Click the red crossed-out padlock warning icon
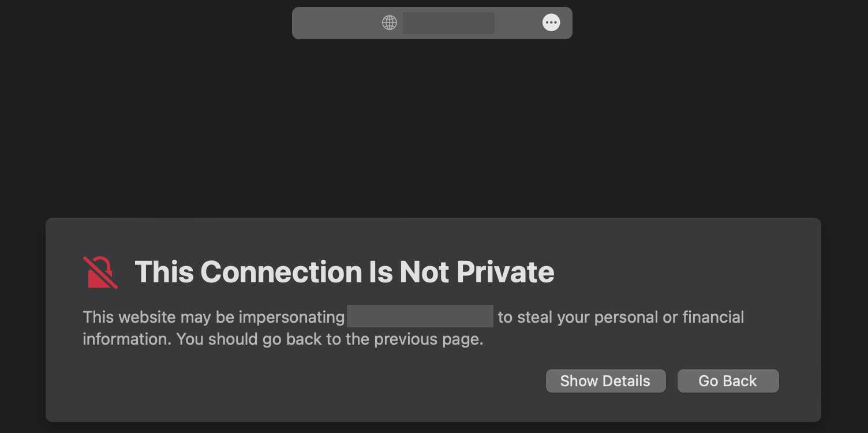The image size is (868, 433). [100, 272]
